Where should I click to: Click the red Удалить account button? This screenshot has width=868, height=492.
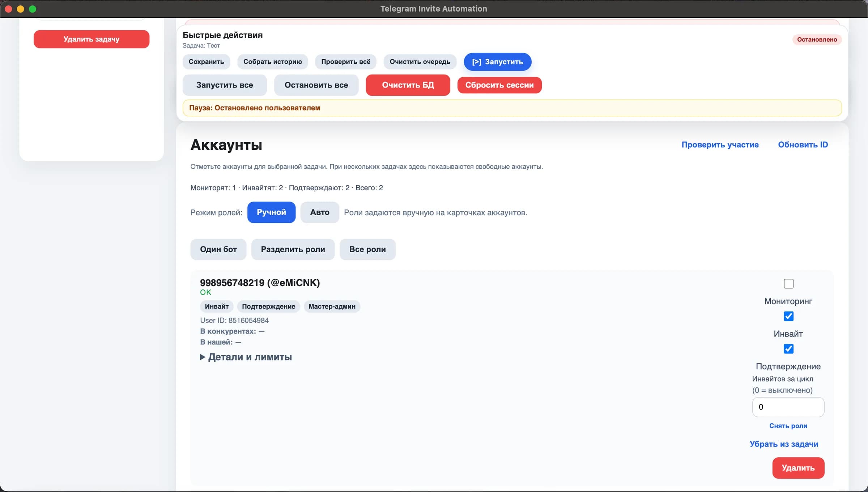coord(798,468)
